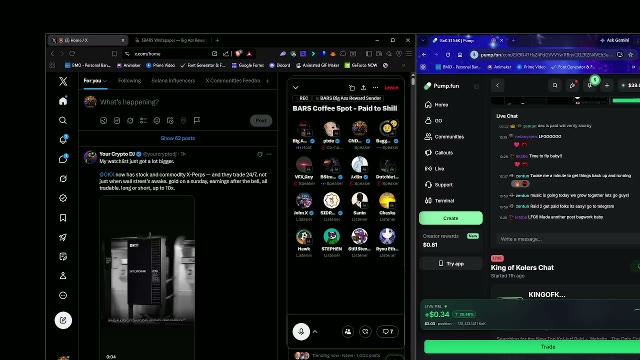Click scrollbar in X page right edge
This screenshot has height=360, width=640.
coord(413,80)
